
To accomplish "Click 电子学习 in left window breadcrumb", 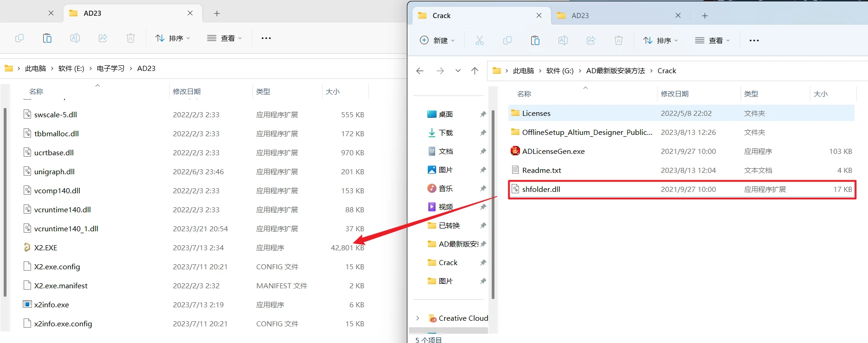I will click(110, 68).
